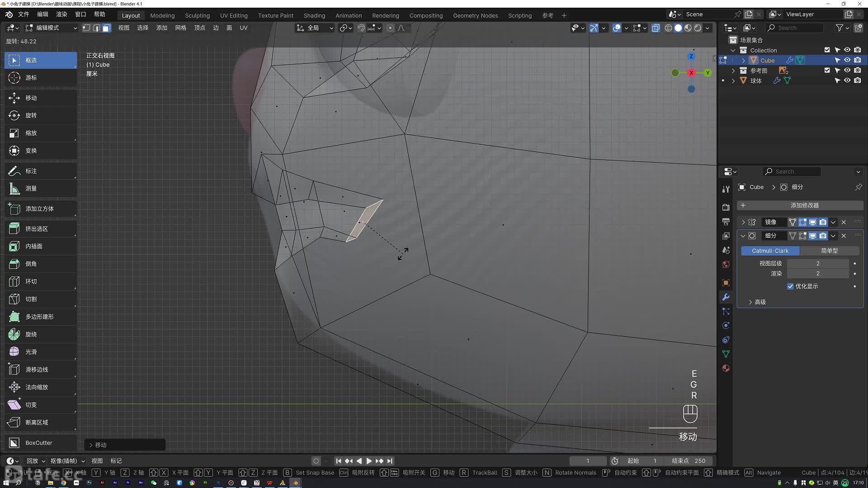Select the 变换 transform tool
Viewport: 868px width, 488px height.
pyautogui.click(x=41, y=151)
